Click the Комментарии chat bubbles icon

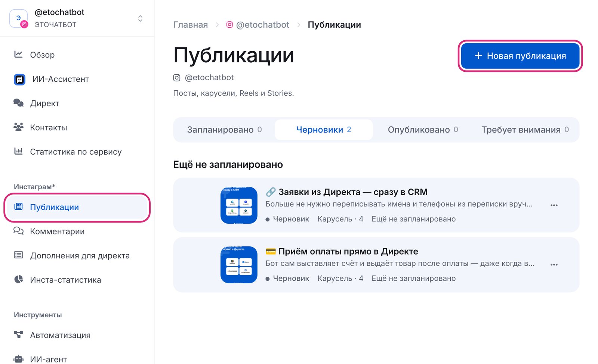coord(18,231)
